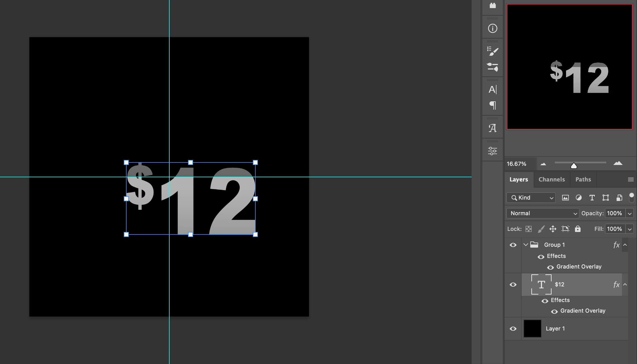Open the Normal blend mode dropdown
Viewport: 637px width, 364px height.
(x=543, y=213)
